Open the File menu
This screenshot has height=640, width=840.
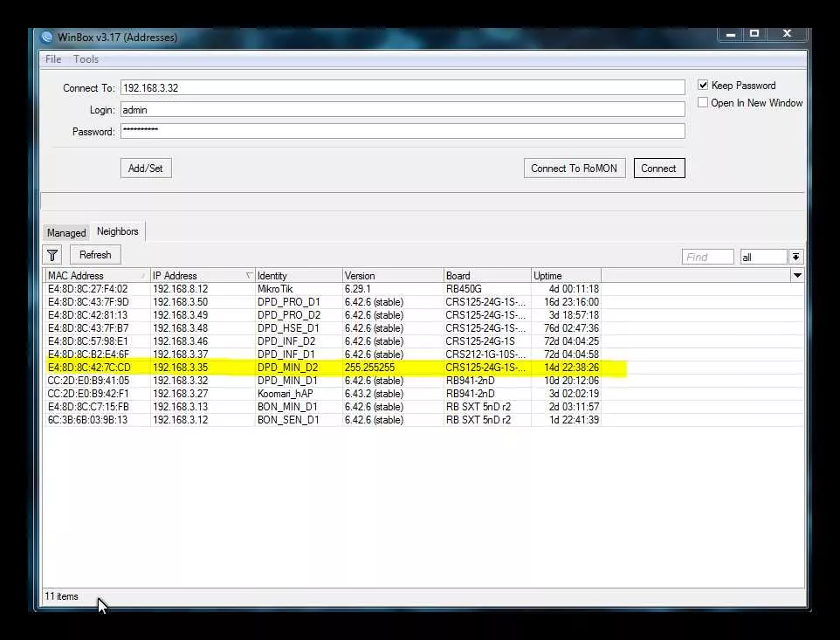point(53,58)
